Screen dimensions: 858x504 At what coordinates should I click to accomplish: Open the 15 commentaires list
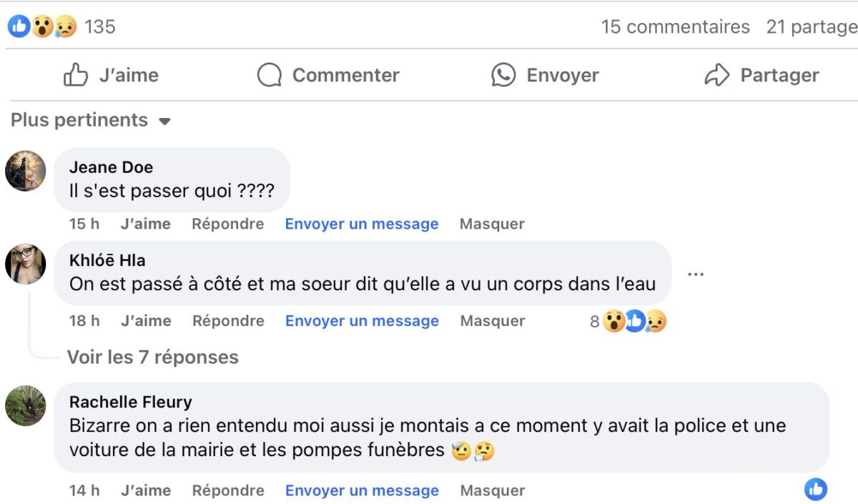[675, 27]
